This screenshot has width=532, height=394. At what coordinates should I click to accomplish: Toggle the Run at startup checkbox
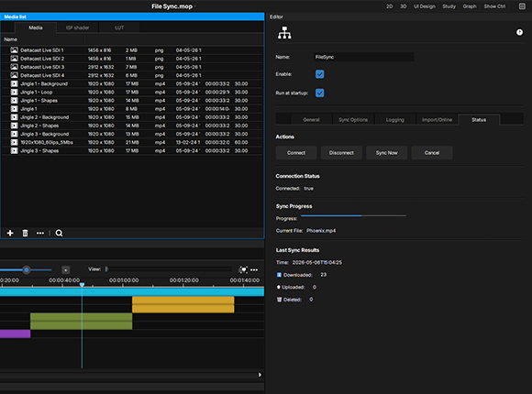[319, 93]
